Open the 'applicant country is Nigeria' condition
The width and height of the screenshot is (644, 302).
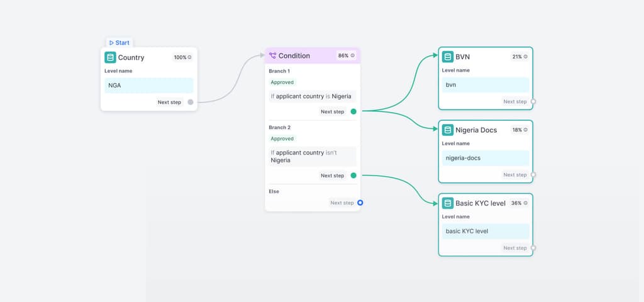coord(312,96)
